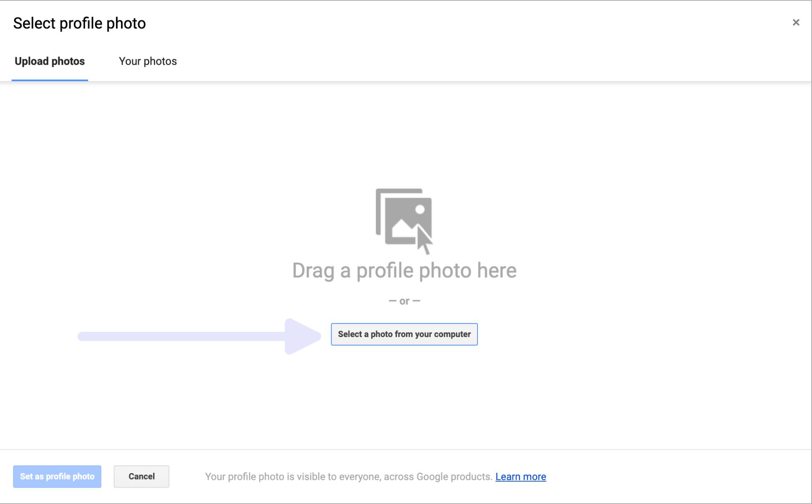This screenshot has height=504, width=812.
Task: Click the sun circle in the picture icon
Action: (420, 209)
